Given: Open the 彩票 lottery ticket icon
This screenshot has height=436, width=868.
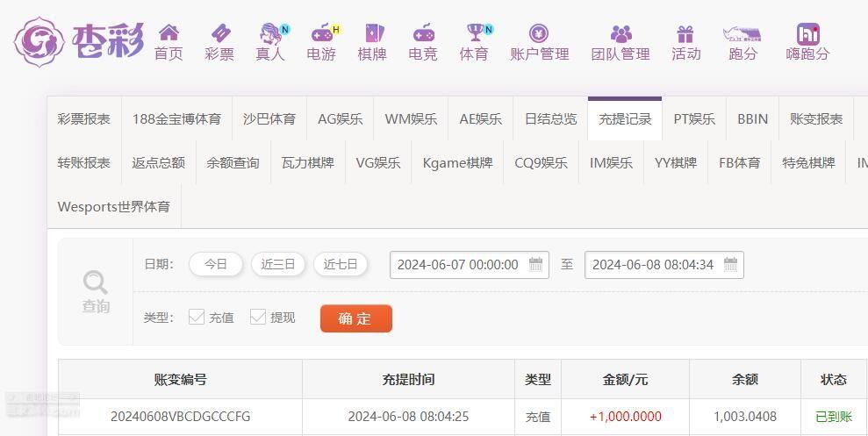Looking at the screenshot, I should click(219, 33).
